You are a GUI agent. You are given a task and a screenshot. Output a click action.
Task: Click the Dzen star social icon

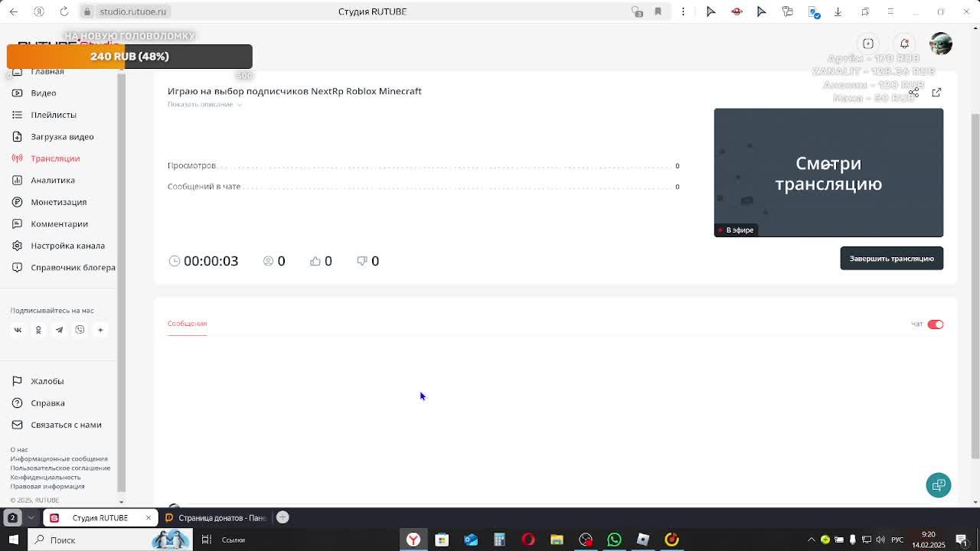click(x=100, y=330)
